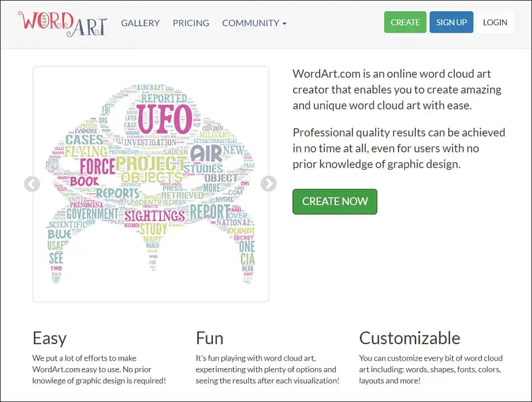Click the WordArt logo
Image resolution: width=532 pixels, height=402 pixels.
tap(63, 23)
